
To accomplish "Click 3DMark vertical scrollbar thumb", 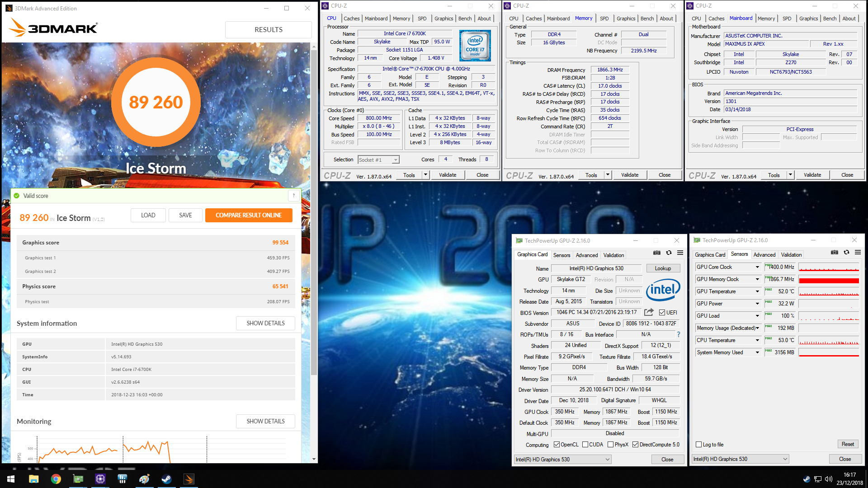I will 314,212.
